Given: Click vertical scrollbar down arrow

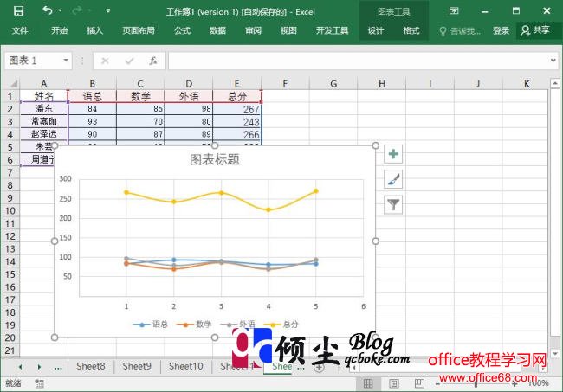Looking at the screenshot, I should tap(555, 353).
